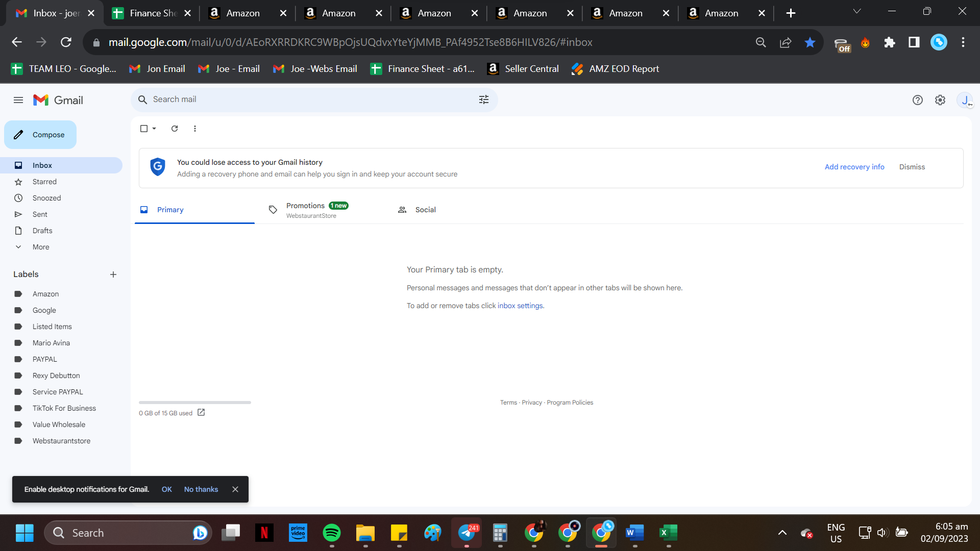
Task: Reload the page in Chrome
Action: 66,42
